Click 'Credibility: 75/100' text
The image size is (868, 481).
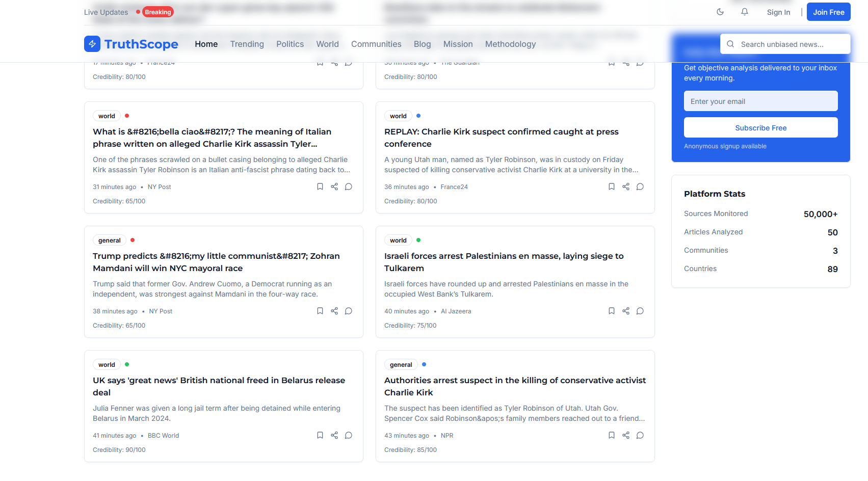pos(410,325)
